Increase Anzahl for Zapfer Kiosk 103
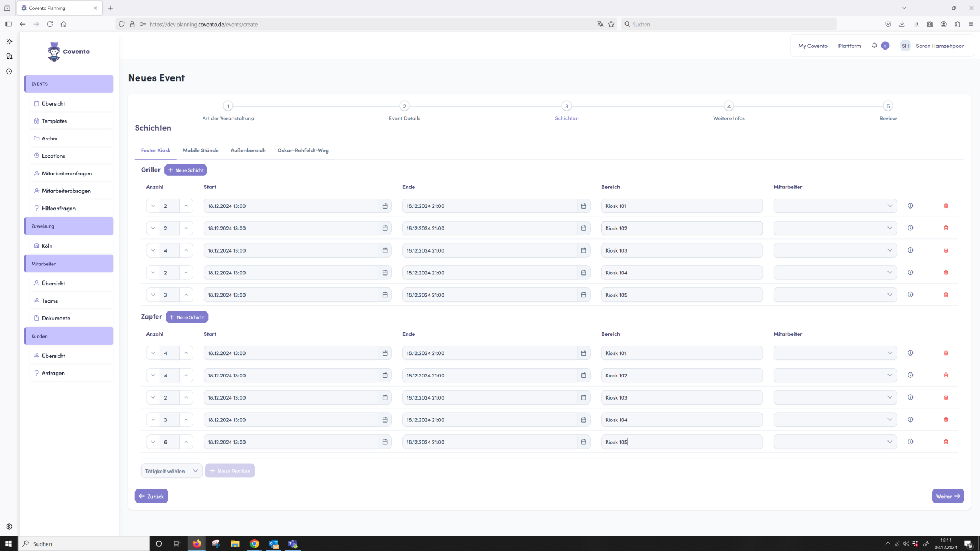This screenshot has width=980, height=551. pos(186,397)
